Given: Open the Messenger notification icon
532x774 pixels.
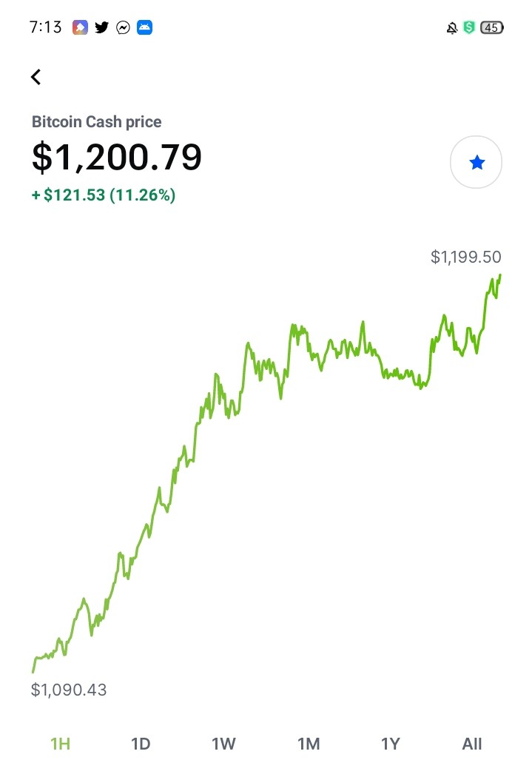Looking at the screenshot, I should coord(123,27).
